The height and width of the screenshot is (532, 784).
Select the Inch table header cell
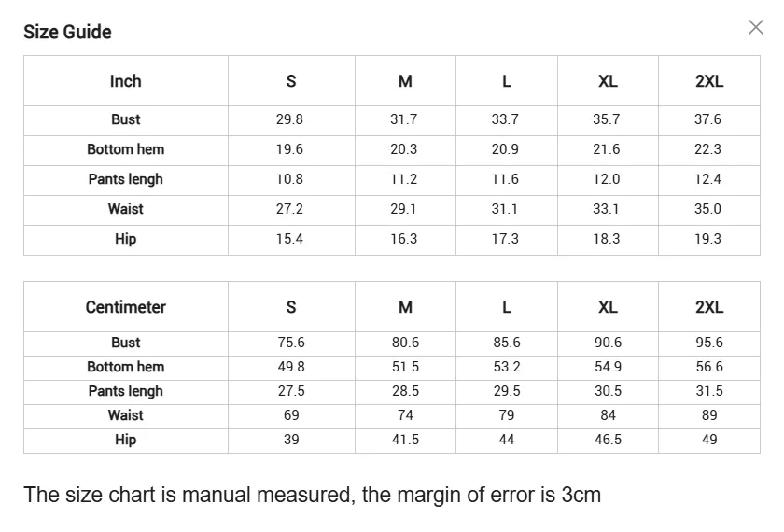[125, 81]
